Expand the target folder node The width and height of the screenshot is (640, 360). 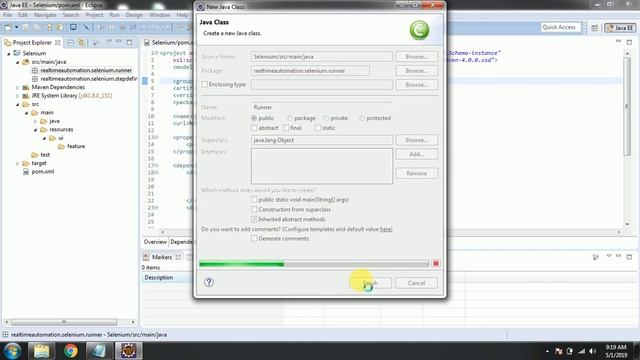(18, 163)
